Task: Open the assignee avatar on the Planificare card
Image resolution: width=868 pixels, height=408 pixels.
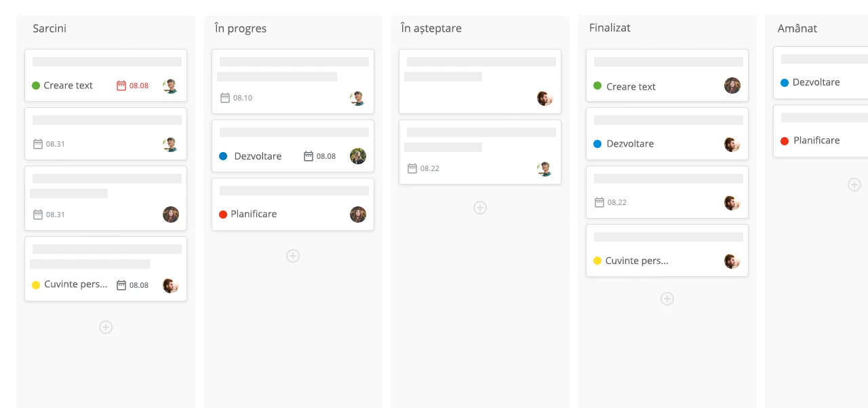Action: click(358, 215)
